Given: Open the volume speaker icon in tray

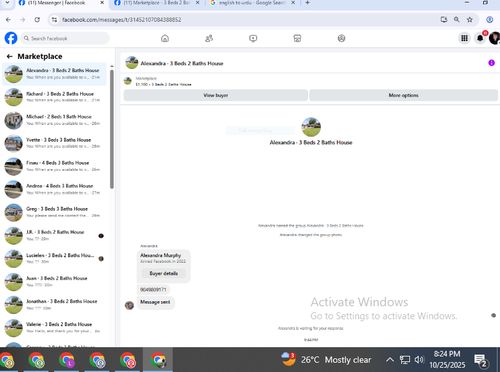Looking at the screenshot, I should pos(419,360).
